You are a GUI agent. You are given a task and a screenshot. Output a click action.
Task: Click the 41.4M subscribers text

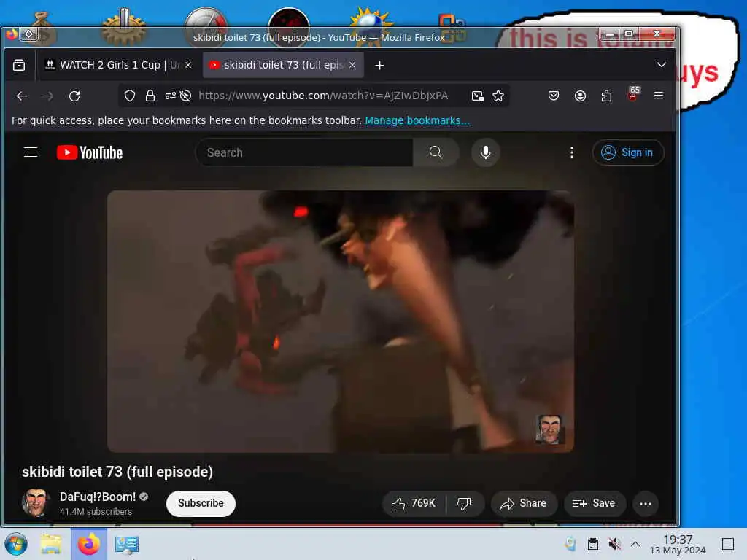(96, 511)
